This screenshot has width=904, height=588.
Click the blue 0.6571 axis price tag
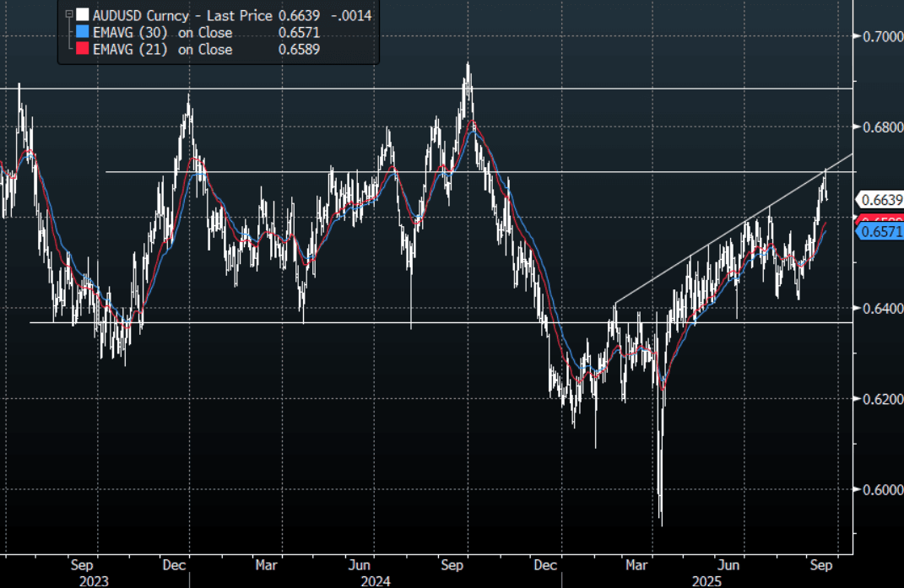pos(882,232)
